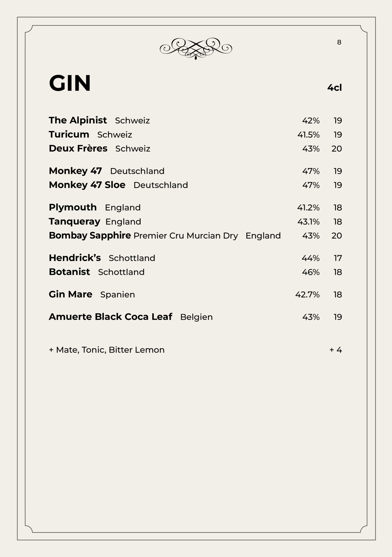
Task: Click the ornamental flourish at the top
Action: (196, 48)
